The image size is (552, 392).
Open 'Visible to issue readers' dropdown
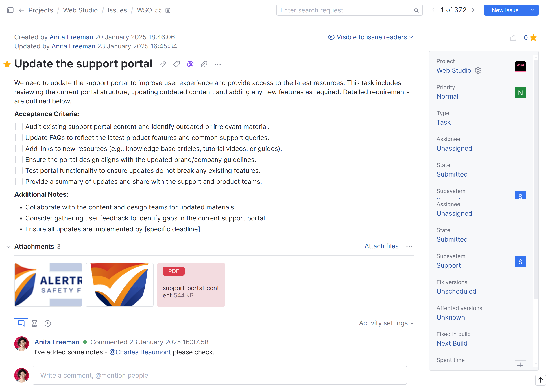click(x=370, y=37)
